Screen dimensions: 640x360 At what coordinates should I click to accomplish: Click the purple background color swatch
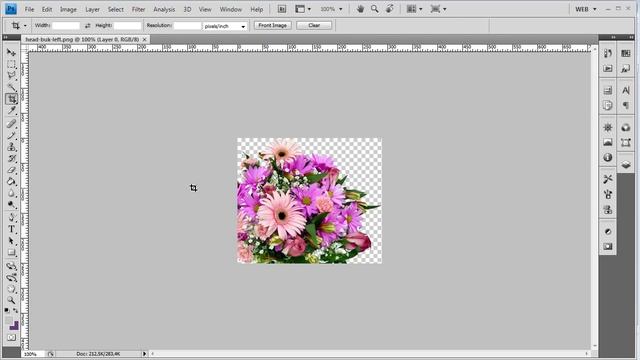click(15, 326)
